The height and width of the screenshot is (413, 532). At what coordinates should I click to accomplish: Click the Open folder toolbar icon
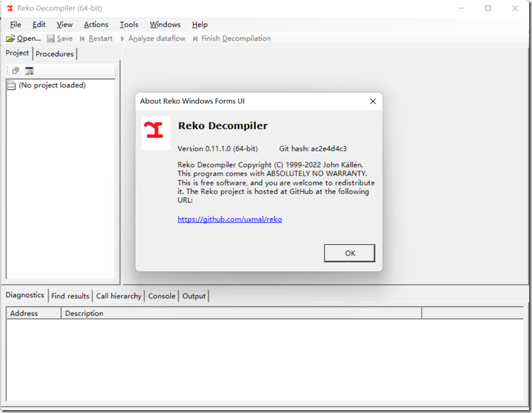click(x=11, y=38)
